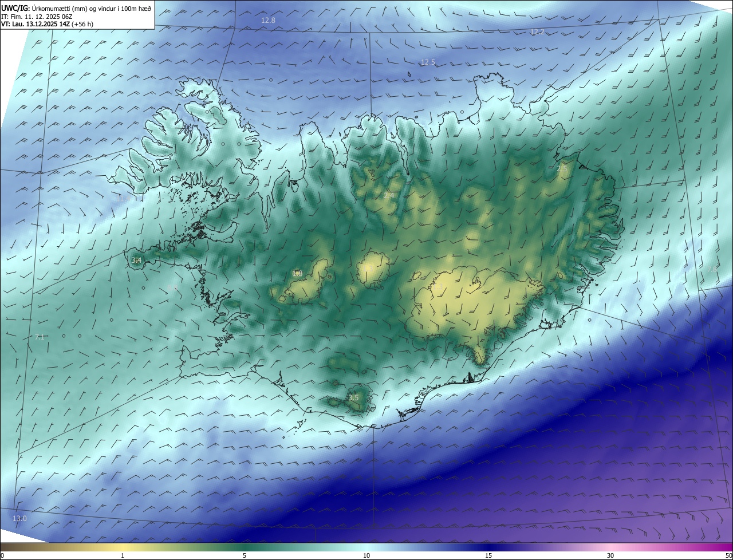The height and width of the screenshot is (560, 733).
Task: Click the '30' tick on the color scale
Action: pyautogui.click(x=610, y=555)
